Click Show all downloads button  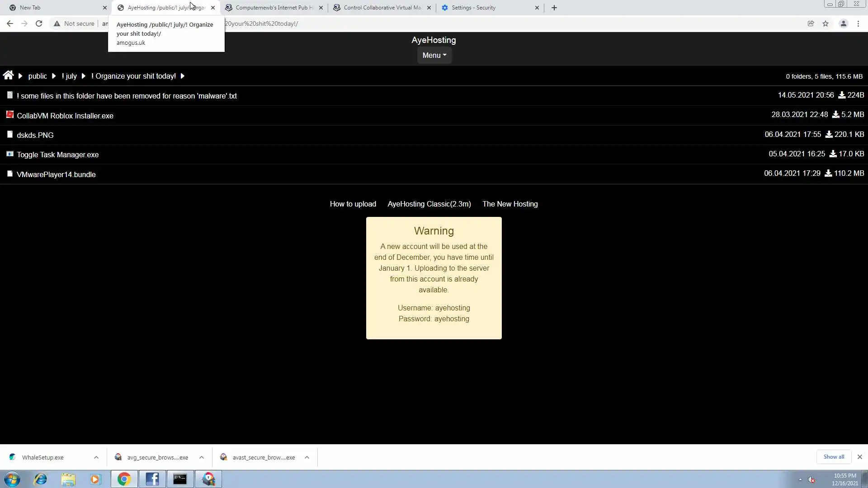833,457
